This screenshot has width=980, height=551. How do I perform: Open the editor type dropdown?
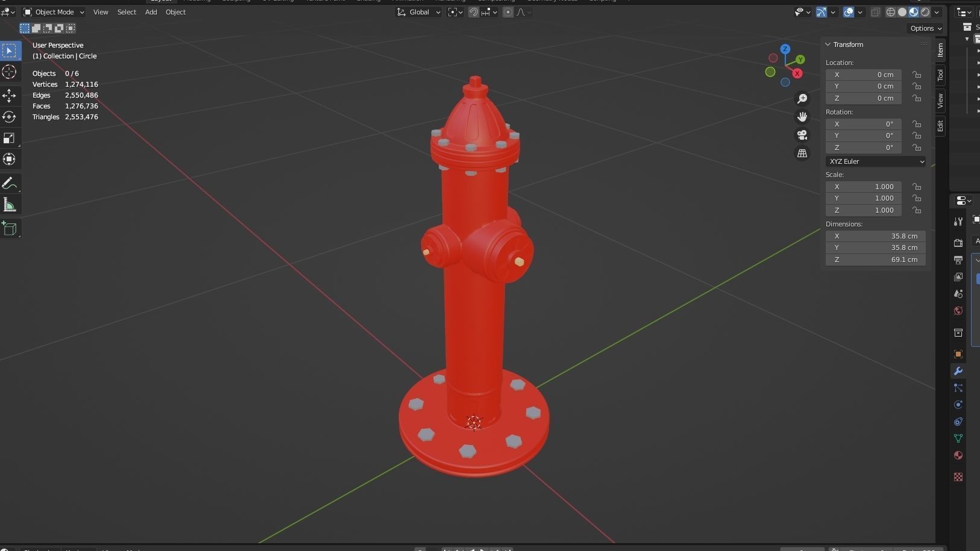8,12
